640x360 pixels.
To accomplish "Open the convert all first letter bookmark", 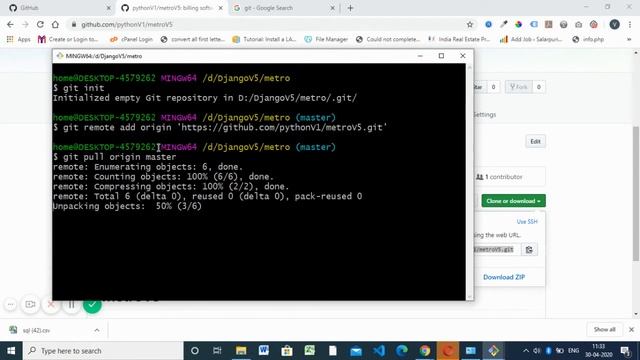I will tap(193, 39).
